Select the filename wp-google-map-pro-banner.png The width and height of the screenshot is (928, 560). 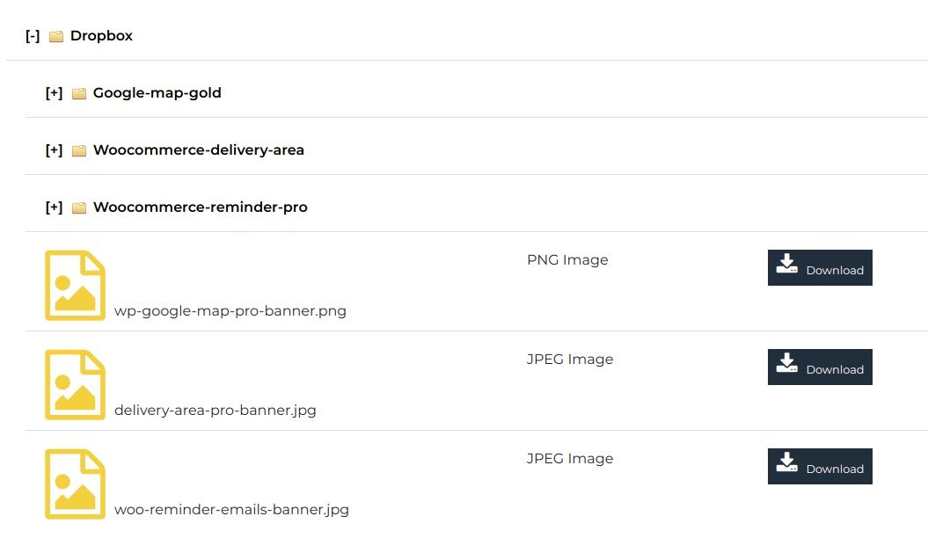(230, 310)
